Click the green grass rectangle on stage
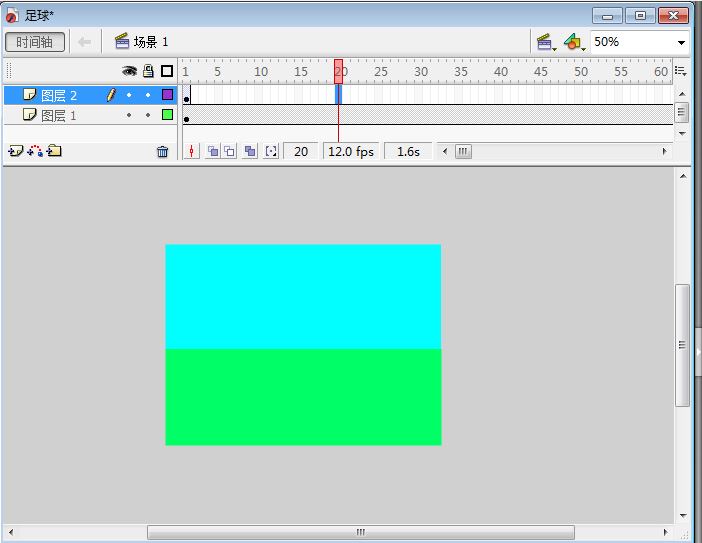Image resolution: width=702 pixels, height=543 pixels. tap(303, 397)
